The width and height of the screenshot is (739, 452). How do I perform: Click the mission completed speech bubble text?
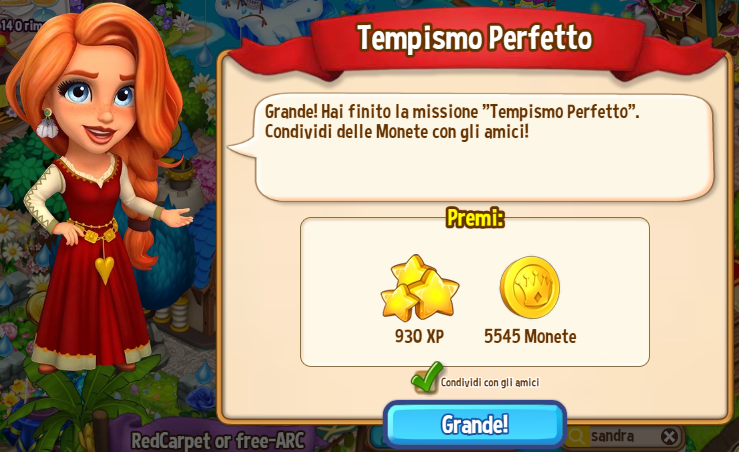pos(452,122)
